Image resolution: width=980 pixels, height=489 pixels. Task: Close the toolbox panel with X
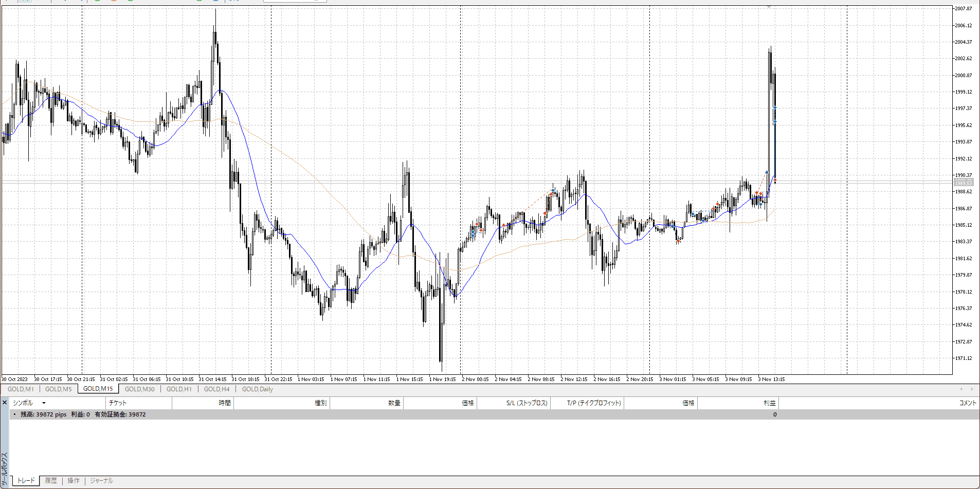(5, 403)
